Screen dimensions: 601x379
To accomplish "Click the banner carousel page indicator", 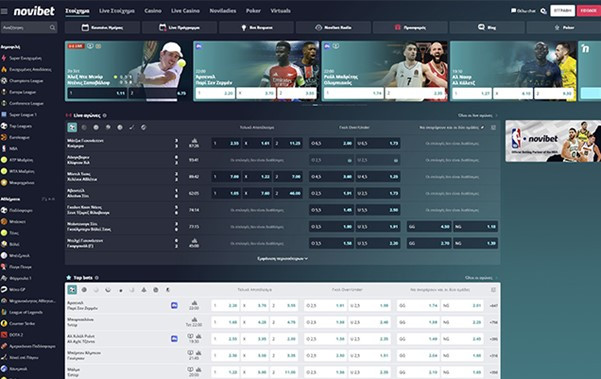I will coord(315,105).
